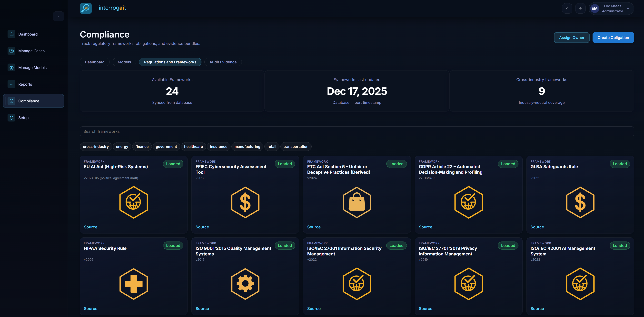Click ISO 9001:2015 gear hexagon icon

click(x=245, y=284)
